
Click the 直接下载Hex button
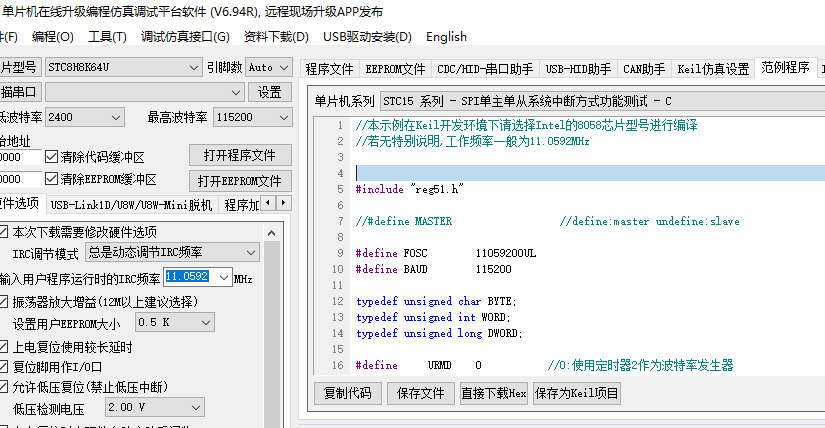(x=494, y=393)
